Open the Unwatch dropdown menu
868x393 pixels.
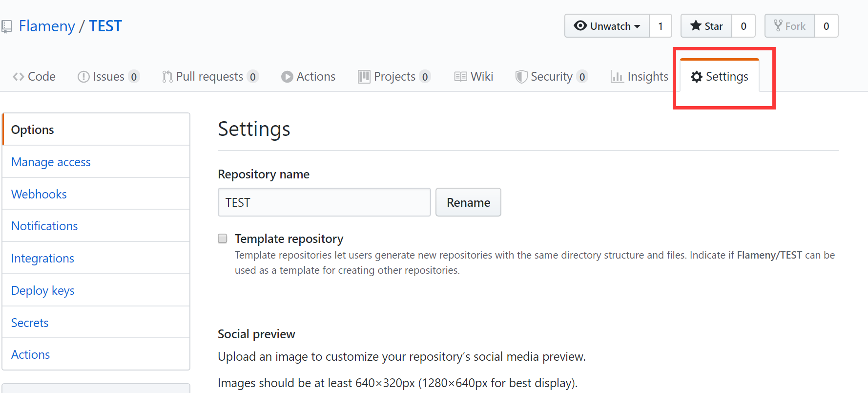[x=607, y=26]
